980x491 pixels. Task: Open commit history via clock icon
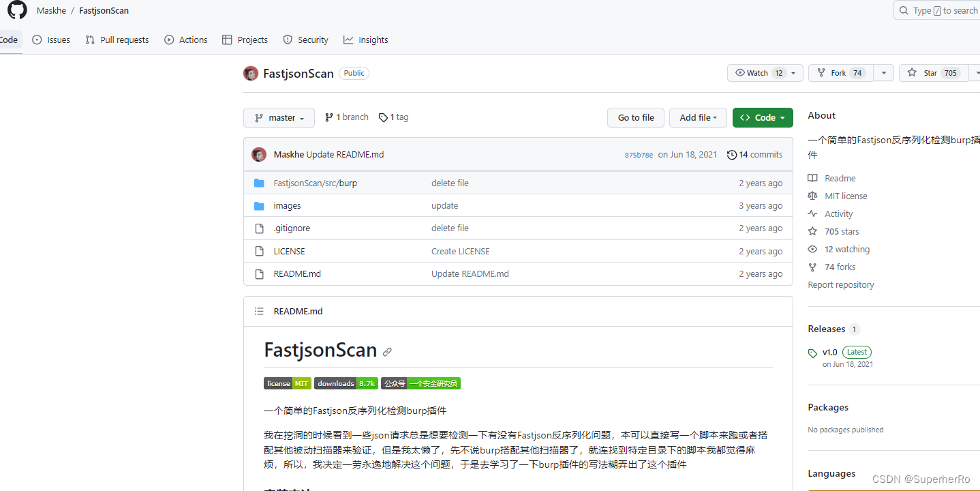(x=732, y=154)
